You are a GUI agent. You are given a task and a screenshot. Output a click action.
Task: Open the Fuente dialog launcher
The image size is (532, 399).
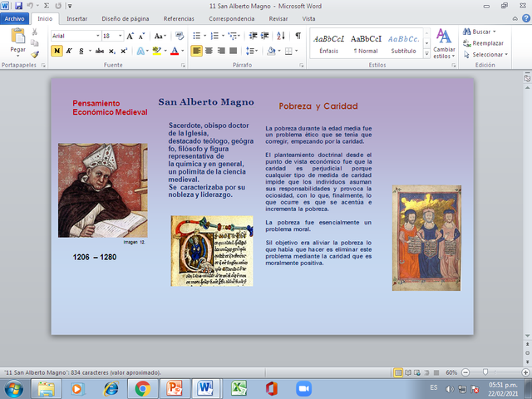pos(183,65)
